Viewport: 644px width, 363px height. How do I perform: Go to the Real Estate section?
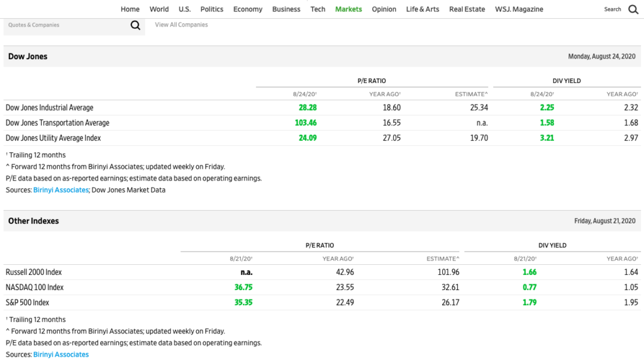click(x=467, y=9)
